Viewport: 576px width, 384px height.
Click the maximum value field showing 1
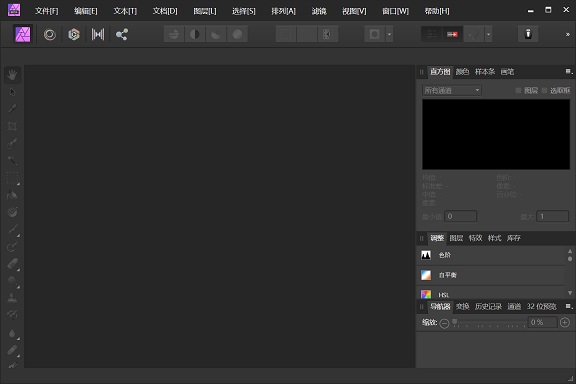[552, 216]
